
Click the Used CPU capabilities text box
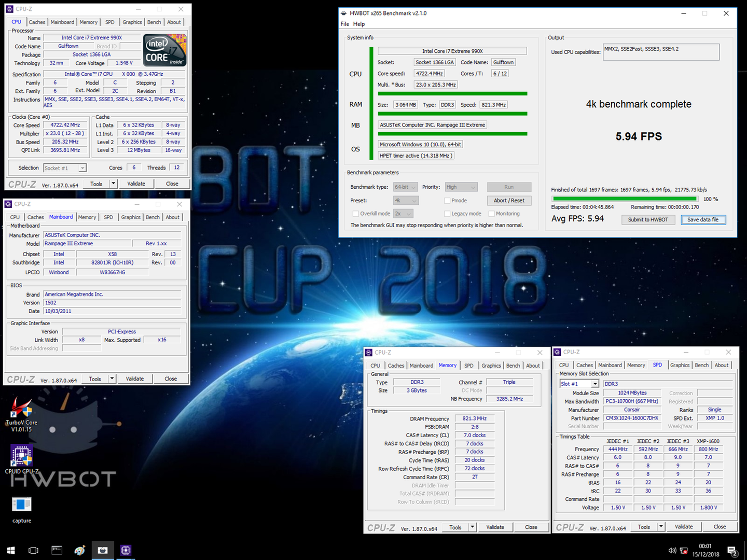pyautogui.click(x=661, y=52)
